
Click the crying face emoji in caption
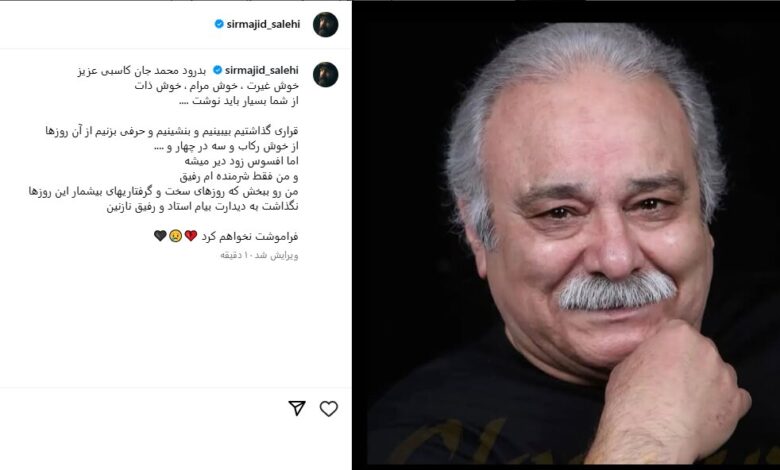point(175,236)
